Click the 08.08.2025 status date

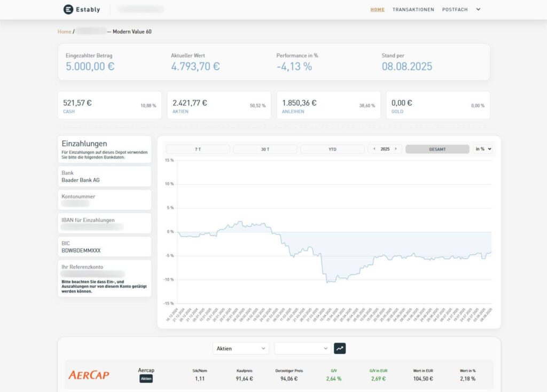click(x=407, y=66)
